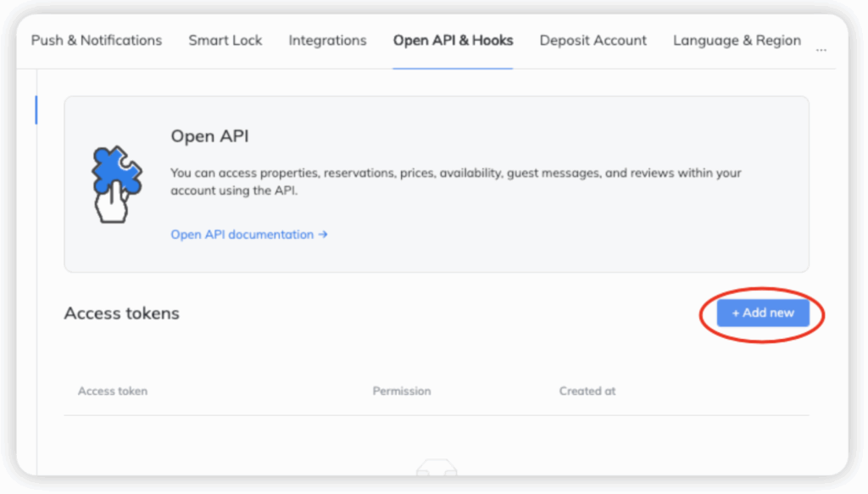Select the Open API & Hooks tab
The width and height of the screenshot is (868, 494).
[453, 41]
